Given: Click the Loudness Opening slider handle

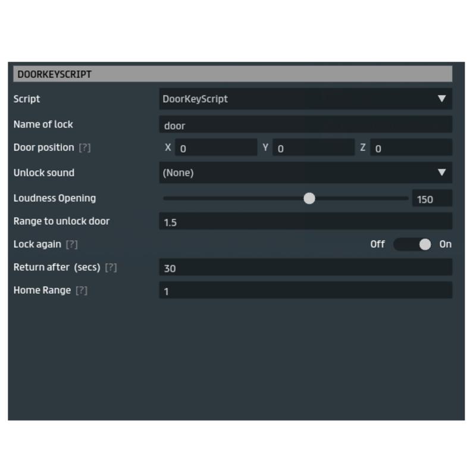Looking at the screenshot, I should coord(309,199).
